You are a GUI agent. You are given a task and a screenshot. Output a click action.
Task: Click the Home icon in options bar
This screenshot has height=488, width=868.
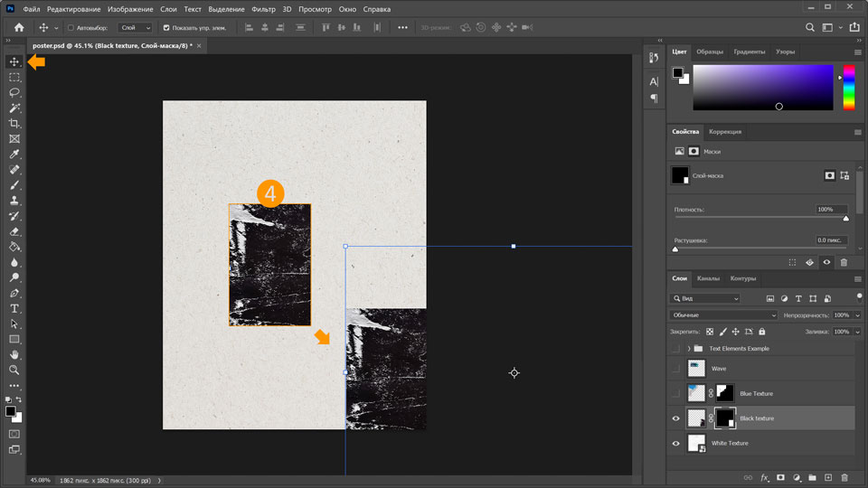point(19,27)
